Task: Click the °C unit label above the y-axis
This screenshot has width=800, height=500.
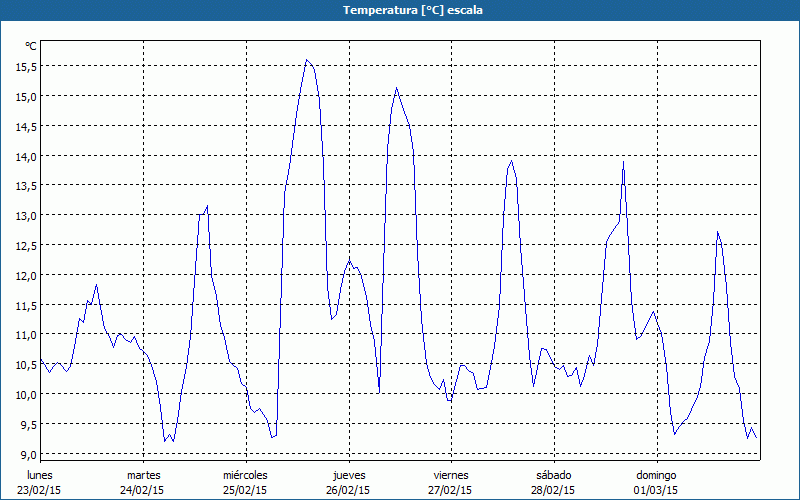Action: [x=31, y=46]
